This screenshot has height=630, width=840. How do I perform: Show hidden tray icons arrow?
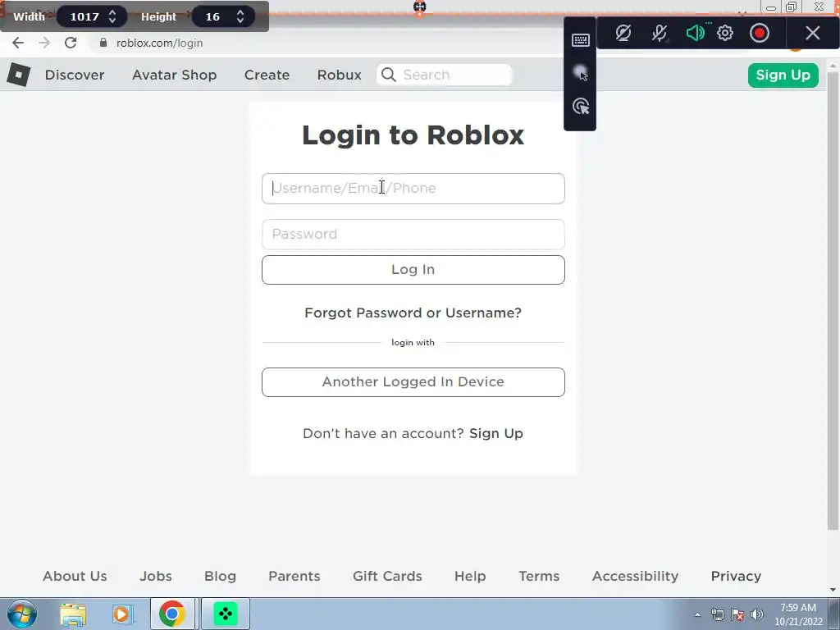[x=697, y=614]
